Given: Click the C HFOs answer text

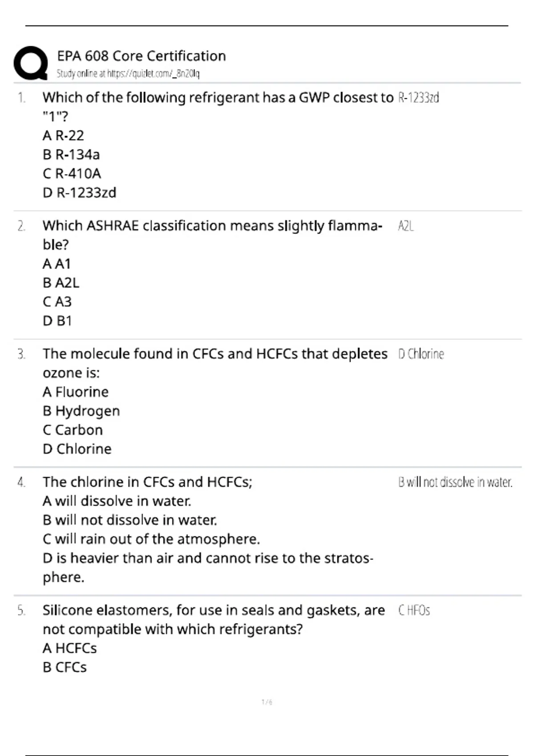Looking at the screenshot, I should (414, 610).
